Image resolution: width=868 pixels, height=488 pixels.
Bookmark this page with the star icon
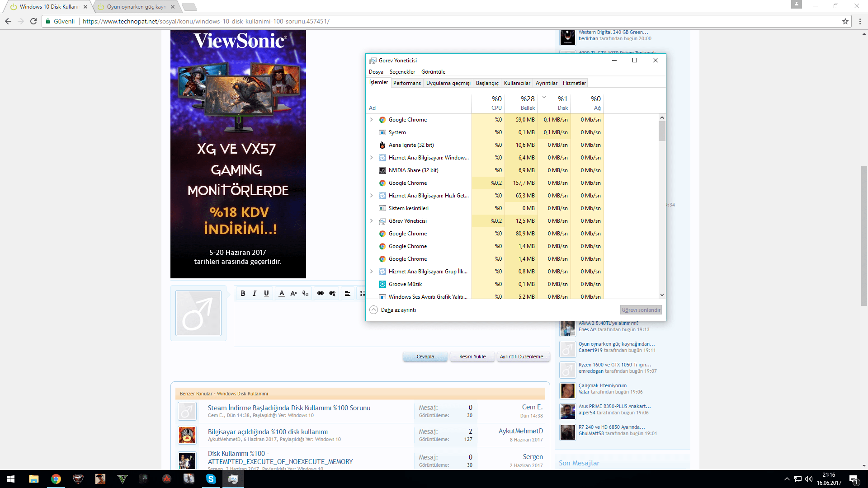click(x=845, y=21)
